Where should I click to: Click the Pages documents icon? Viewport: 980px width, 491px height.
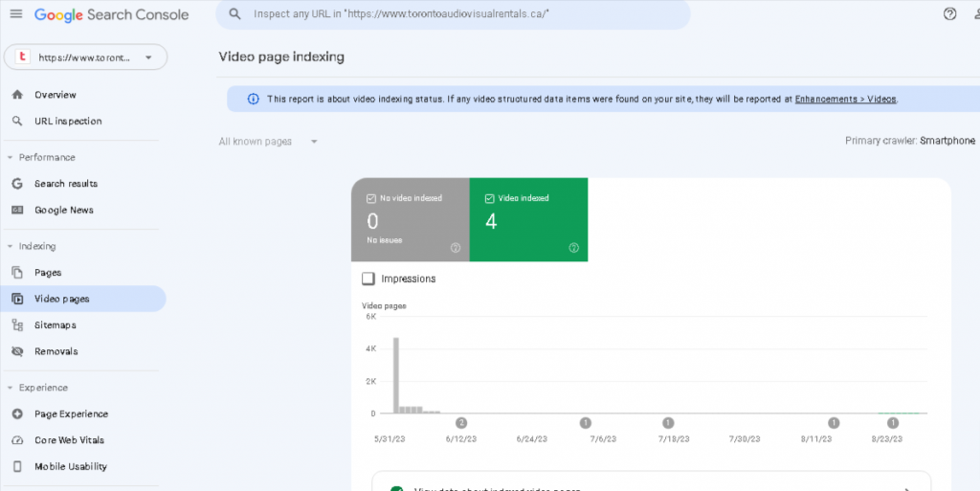17,273
